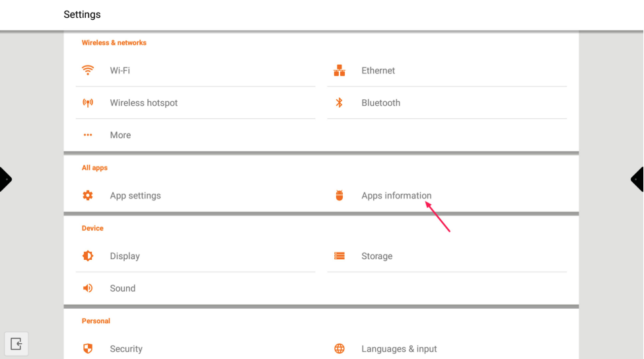The image size is (644, 359).
Task: Expand the left side panel arrow
Action: pyautogui.click(x=5, y=179)
